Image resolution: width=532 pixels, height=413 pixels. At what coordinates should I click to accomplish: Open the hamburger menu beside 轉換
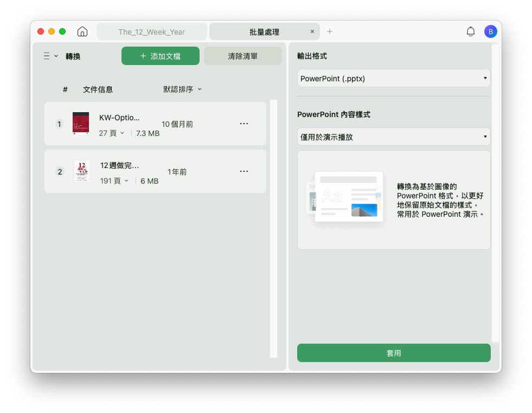(x=50, y=56)
